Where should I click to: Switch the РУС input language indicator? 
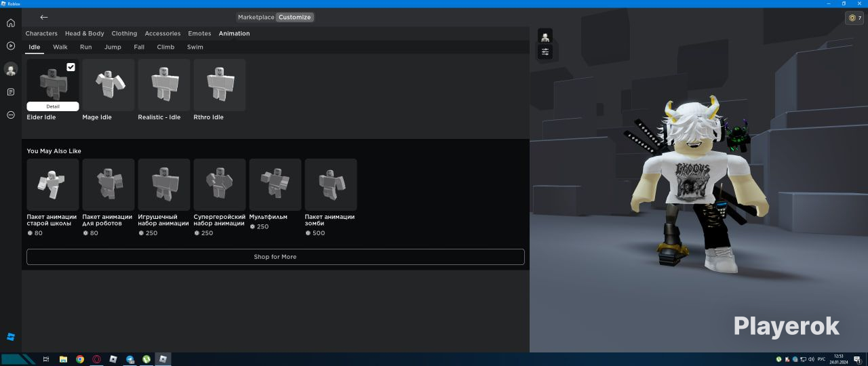coord(821,359)
